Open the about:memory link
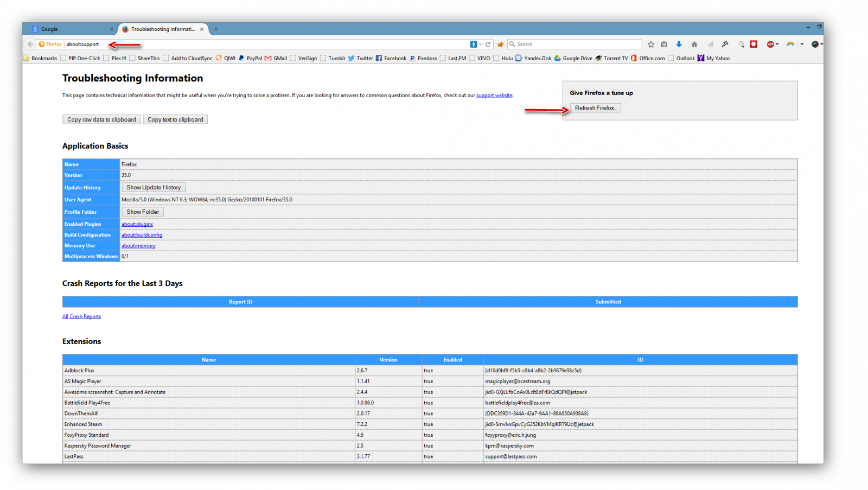 pos(138,246)
